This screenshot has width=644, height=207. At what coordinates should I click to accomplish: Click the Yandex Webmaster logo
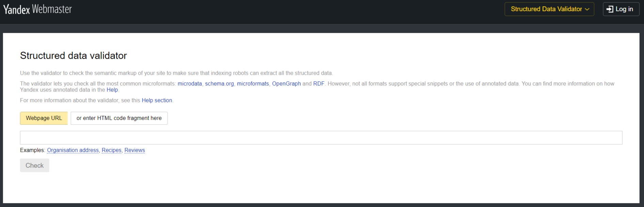coord(37,9)
